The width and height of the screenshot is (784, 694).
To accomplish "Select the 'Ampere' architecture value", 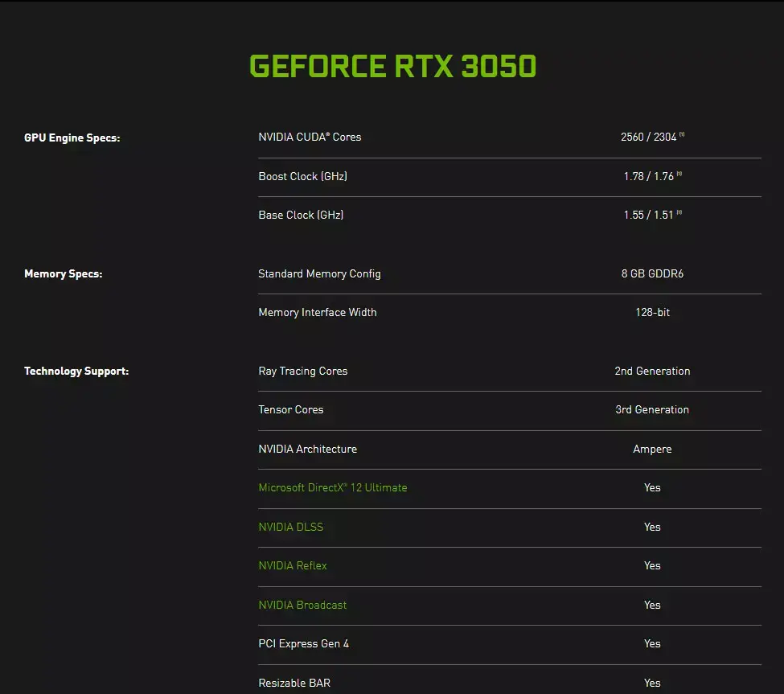I will coord(652,450).
